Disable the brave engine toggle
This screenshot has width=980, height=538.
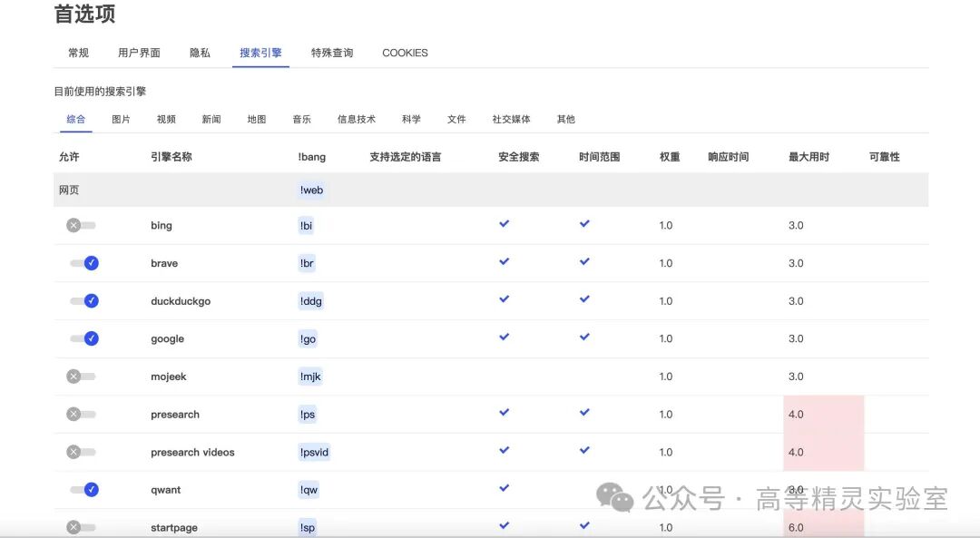point(84,263)
